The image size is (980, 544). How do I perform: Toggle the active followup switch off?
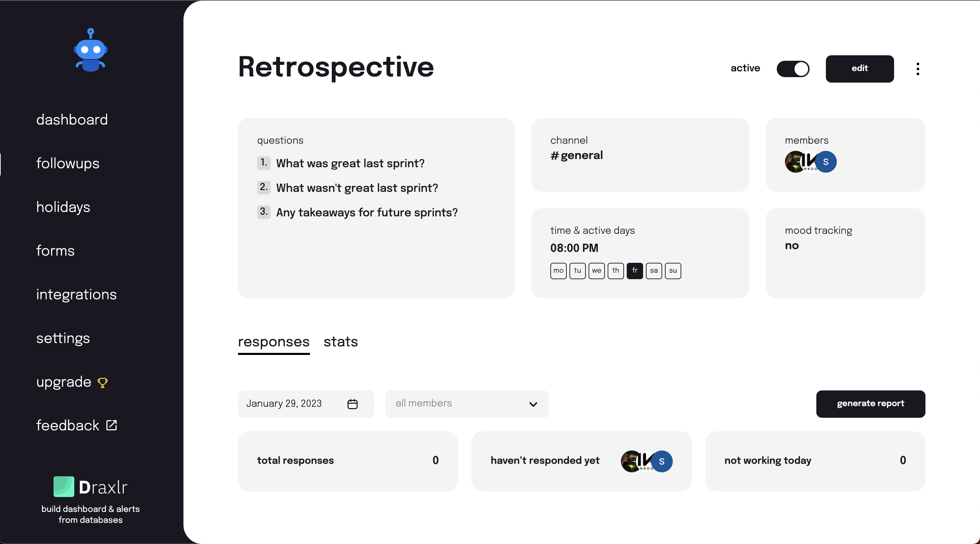coord(793,69)
